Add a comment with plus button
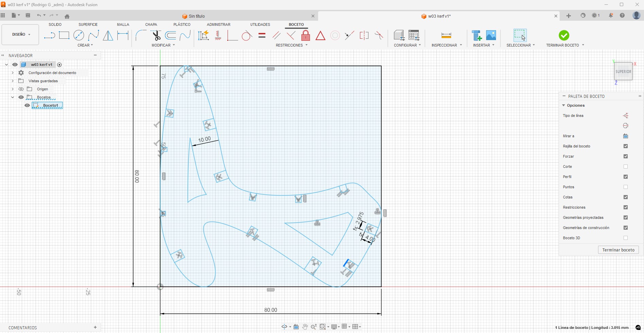This screenshot has width=644, height=333. coord(95,327)
